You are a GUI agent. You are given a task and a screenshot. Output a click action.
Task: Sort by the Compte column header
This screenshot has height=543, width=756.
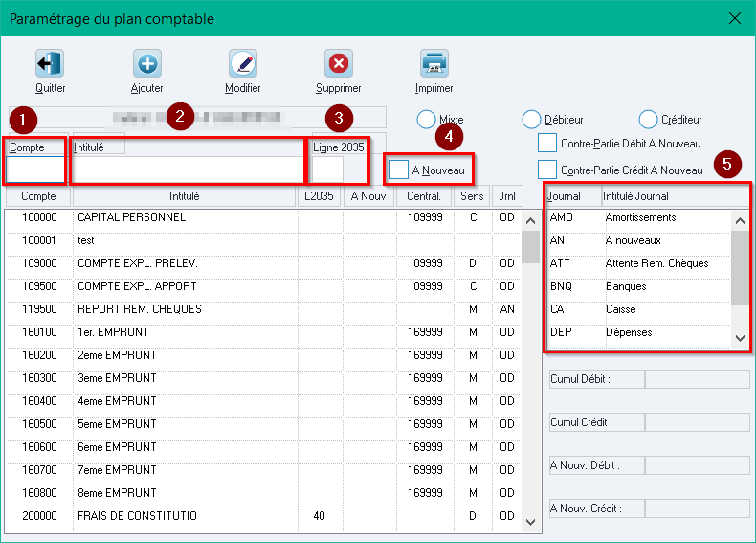click(38, 196)
